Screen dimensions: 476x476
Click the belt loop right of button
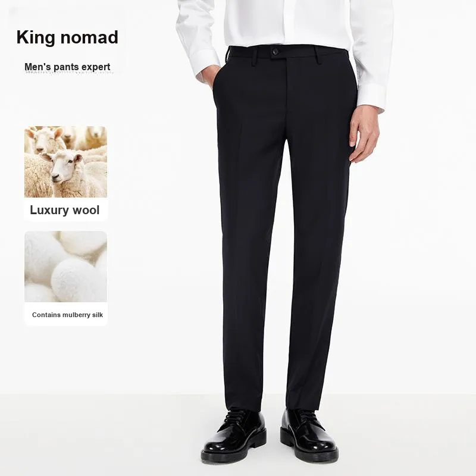click(317, 55)
